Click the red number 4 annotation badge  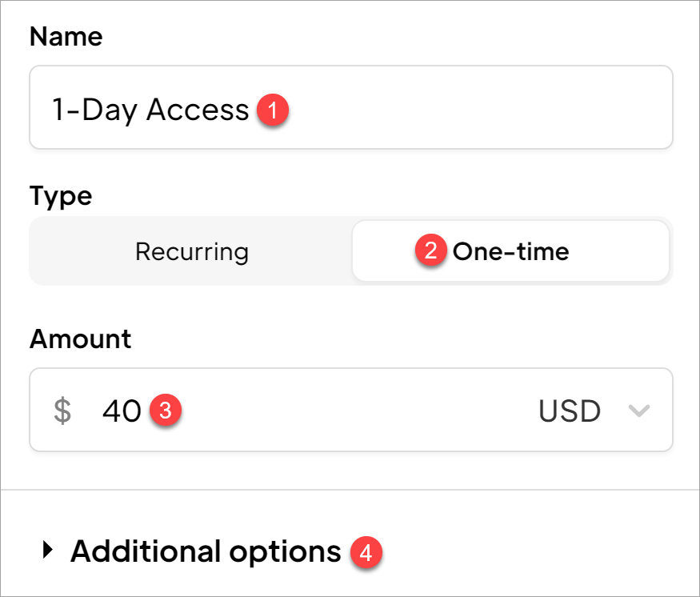pos(366,552)
